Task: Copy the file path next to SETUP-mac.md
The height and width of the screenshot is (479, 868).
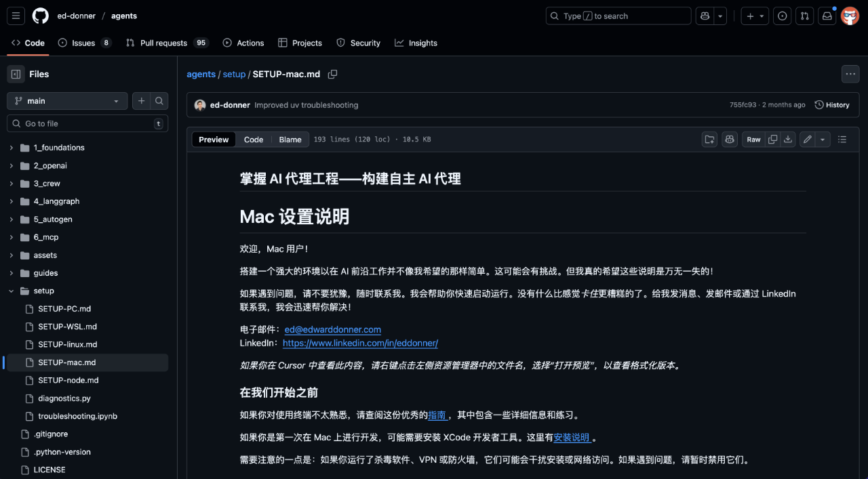Action: 332,75
